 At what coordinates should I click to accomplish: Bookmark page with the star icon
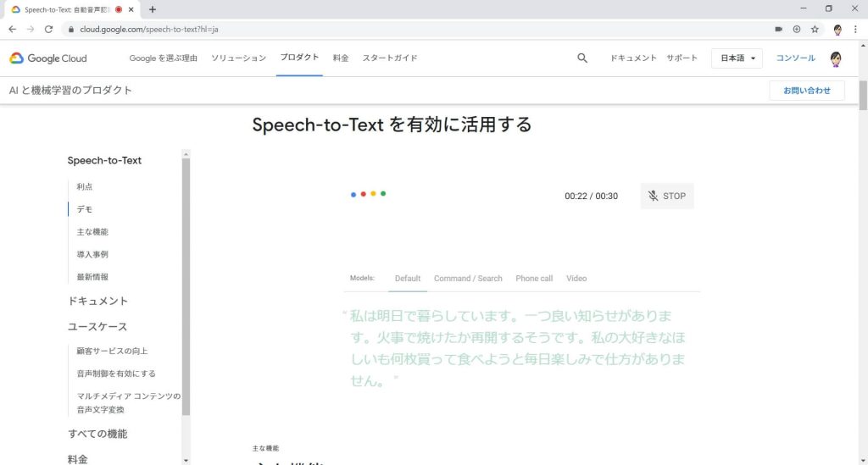coord(815,30)
